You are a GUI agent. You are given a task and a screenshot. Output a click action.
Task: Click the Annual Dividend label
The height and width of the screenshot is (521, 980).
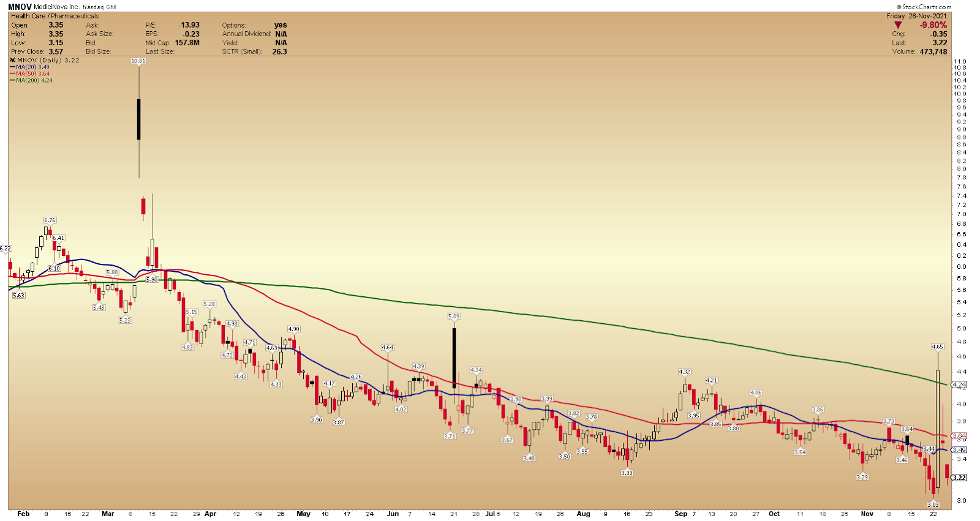click(x=246, y=34)
